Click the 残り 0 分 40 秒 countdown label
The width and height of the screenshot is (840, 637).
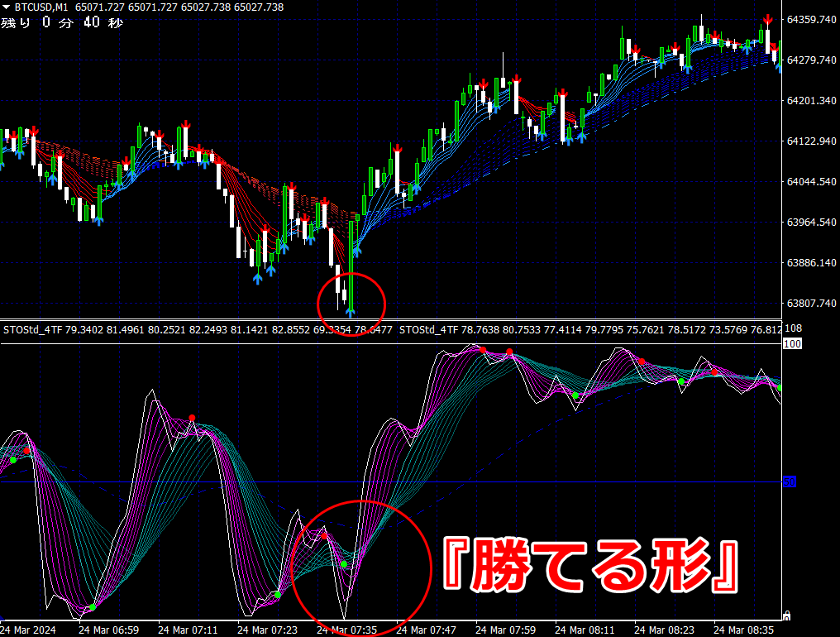(x=62, y=22)
